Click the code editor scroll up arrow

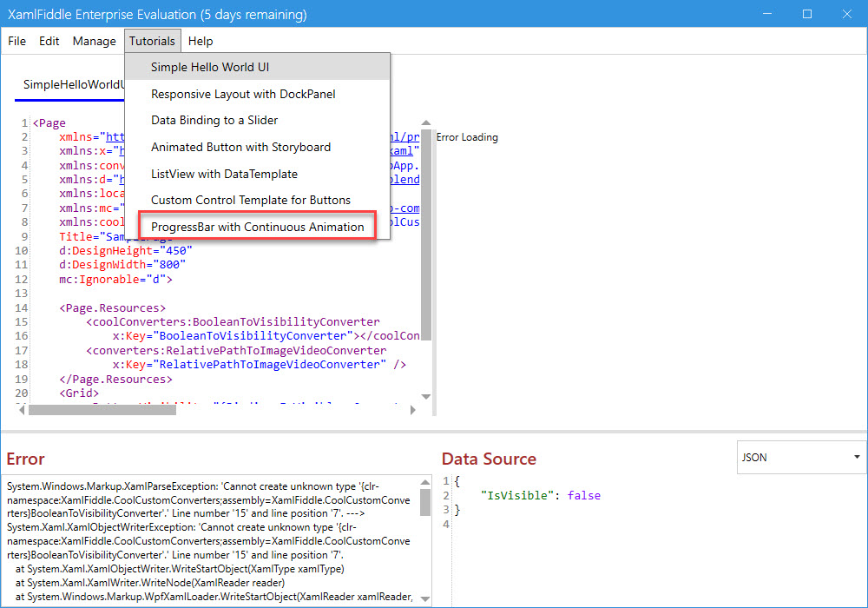click(425, 123)
